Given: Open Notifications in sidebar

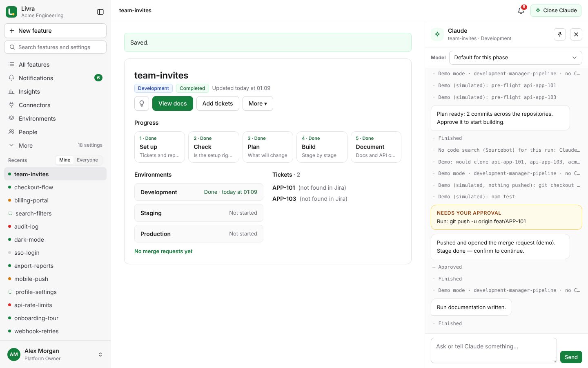Looking at the screenshot, I should (55, 78).
